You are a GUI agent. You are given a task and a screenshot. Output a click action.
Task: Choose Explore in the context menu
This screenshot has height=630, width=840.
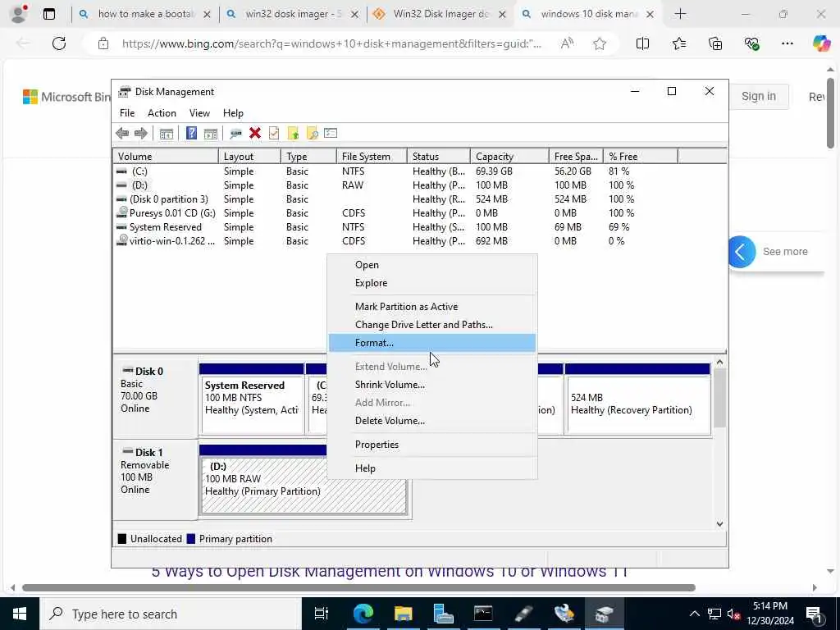431,283
